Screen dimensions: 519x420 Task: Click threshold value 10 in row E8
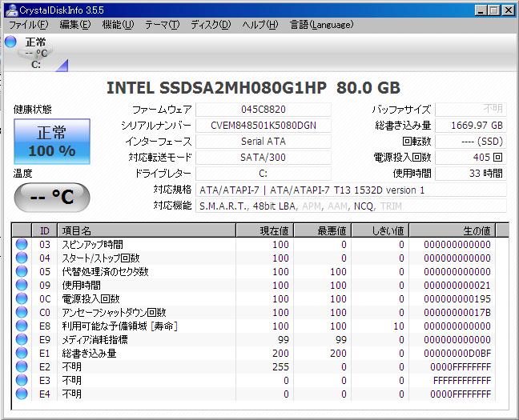(399, 326)
